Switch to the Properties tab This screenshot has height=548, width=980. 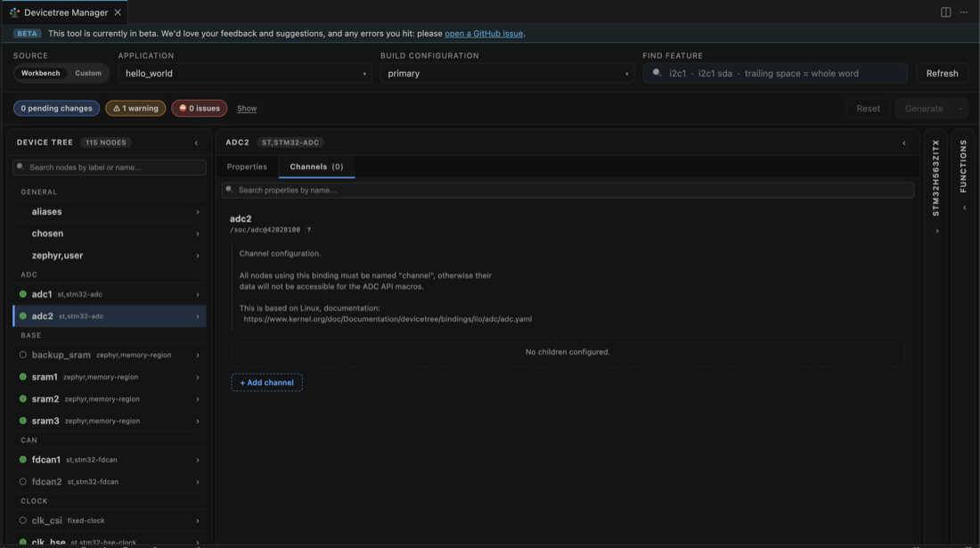click(x=247, y=167)
